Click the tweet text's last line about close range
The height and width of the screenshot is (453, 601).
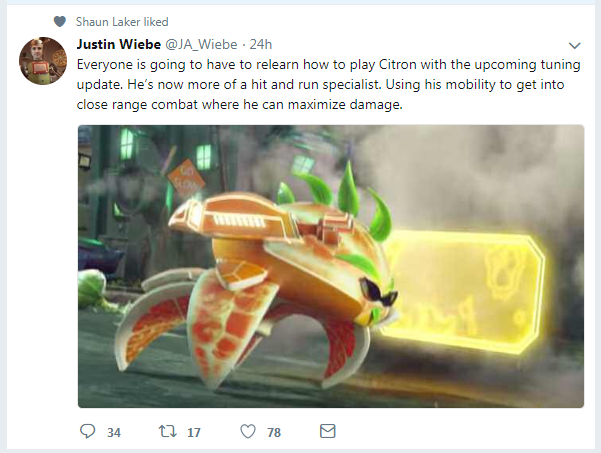click(240, 104)
